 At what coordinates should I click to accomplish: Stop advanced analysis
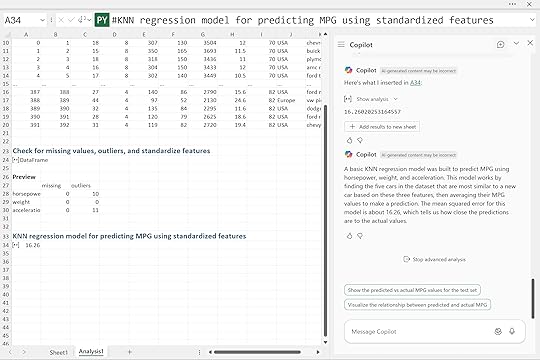click(434, 259)
